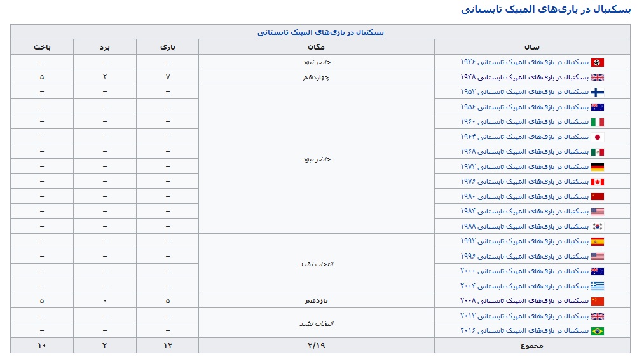Select the bold یازدهم cell in the 2008 row
The image size is (637, 364).
click(x=317, y=300)
